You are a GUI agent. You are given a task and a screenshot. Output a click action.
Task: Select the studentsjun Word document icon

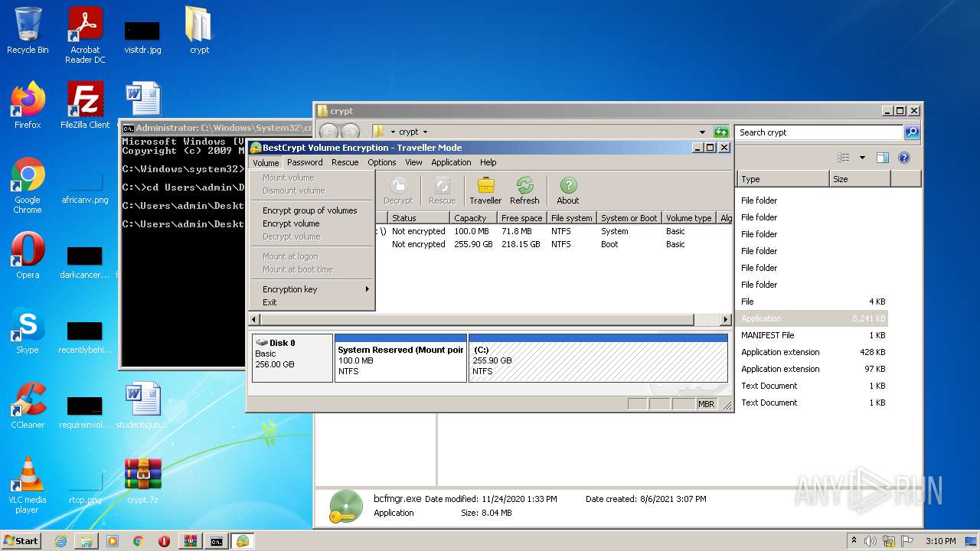pos(143,406)
